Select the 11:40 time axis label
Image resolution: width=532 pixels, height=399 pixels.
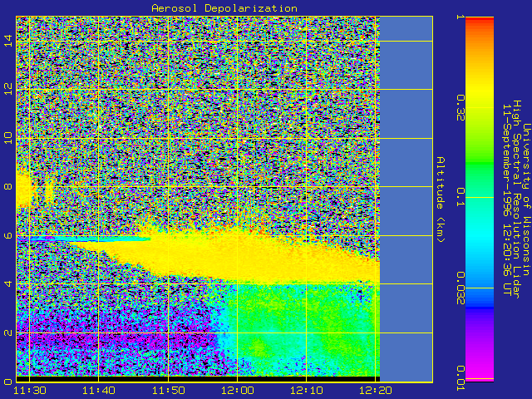[x=99, y=391]
